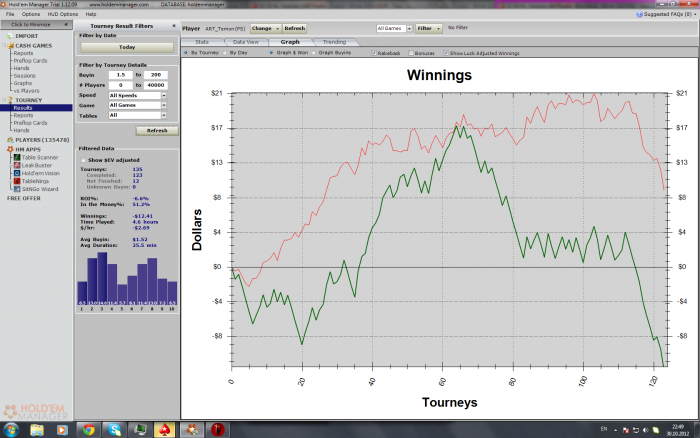
Task: Click the PLAYERS people icon
Action: pos(10,140)
